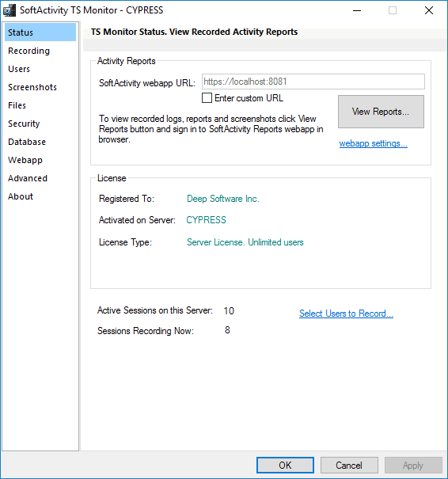Close the TS Monitor window
This screenshot has width=448, height=479.
pos(429,10)
